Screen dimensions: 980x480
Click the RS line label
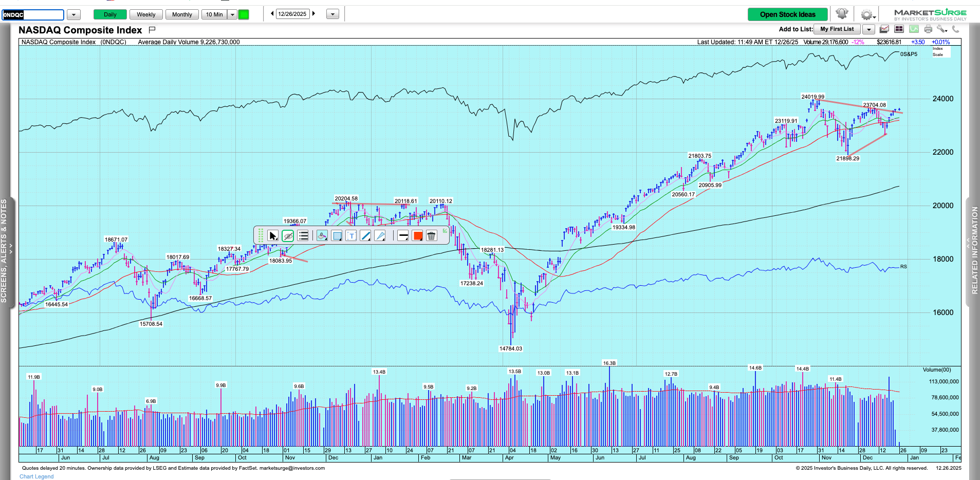tap(903, 267)
